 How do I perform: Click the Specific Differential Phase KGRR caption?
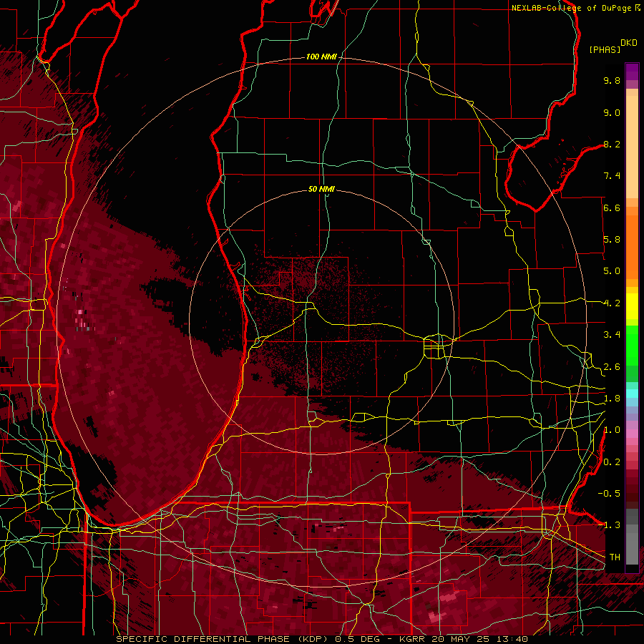(321, 639)
